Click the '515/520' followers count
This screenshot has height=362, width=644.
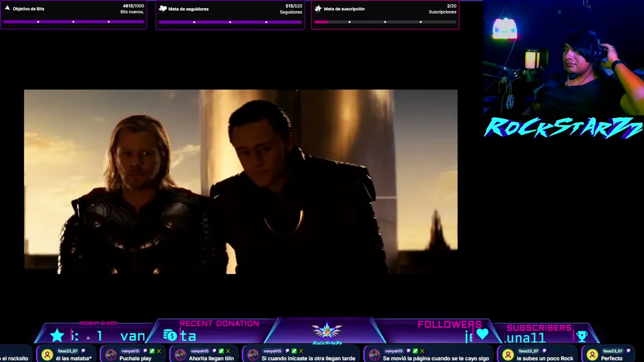pyautogui.click(x=294, y=6)
